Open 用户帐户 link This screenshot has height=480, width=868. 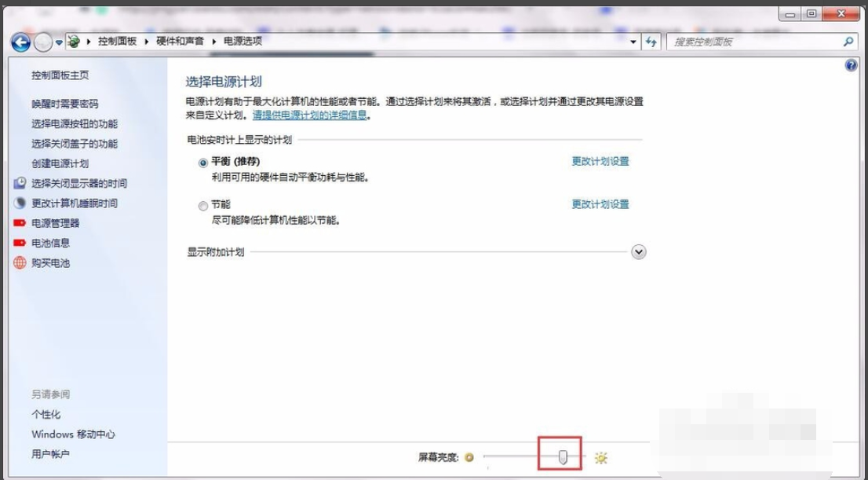50,455
